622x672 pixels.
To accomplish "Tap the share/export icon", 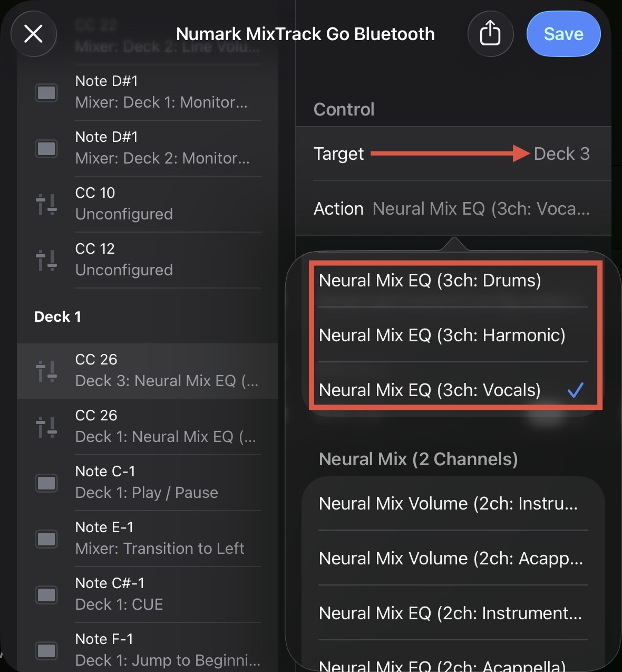I will point(490,34).
